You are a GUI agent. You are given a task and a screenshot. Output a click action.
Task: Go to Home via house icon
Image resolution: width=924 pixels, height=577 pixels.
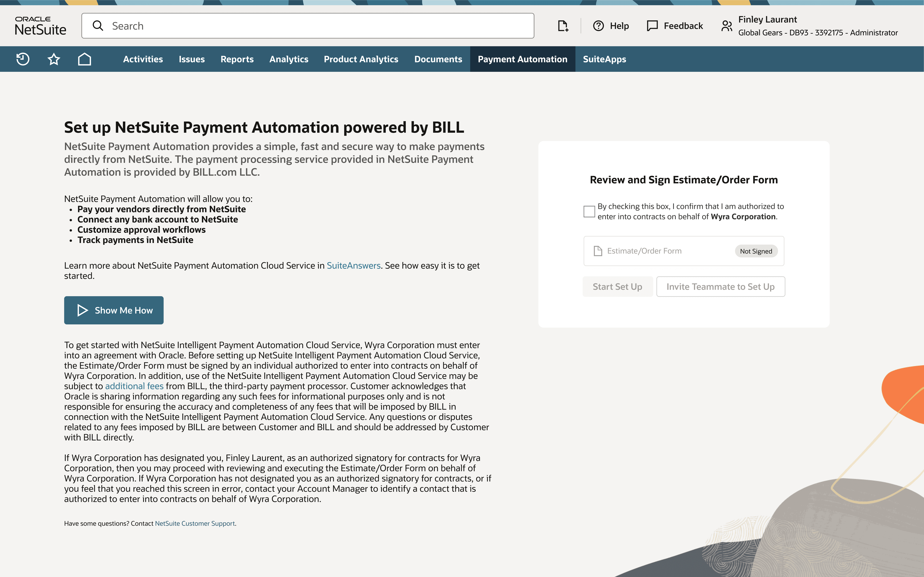click(x=84, y=59)
